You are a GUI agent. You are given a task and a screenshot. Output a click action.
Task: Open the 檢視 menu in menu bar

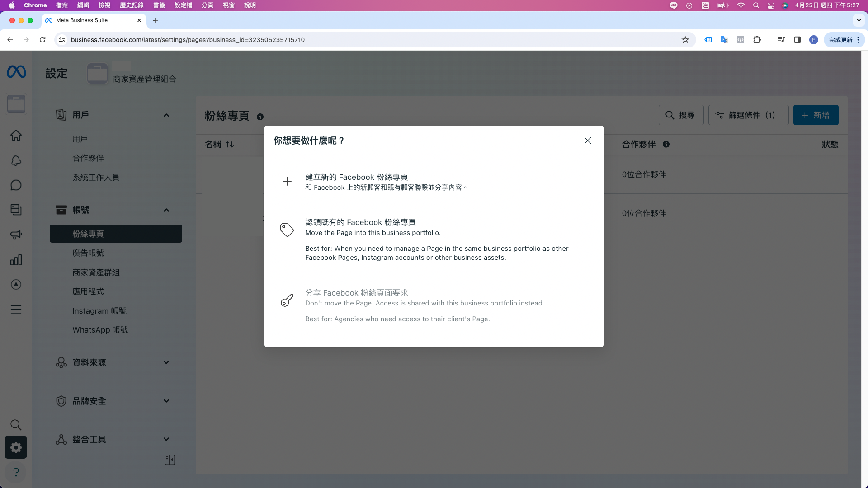[104, 5]
